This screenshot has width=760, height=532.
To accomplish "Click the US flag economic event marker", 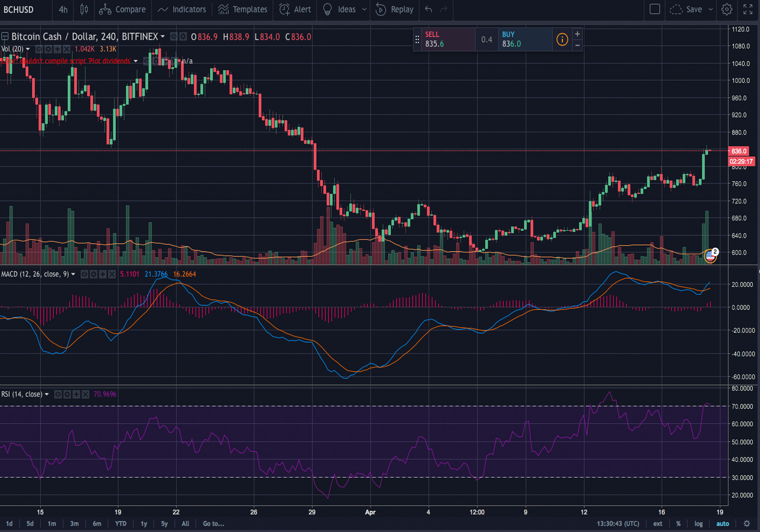I will (710, 257).
